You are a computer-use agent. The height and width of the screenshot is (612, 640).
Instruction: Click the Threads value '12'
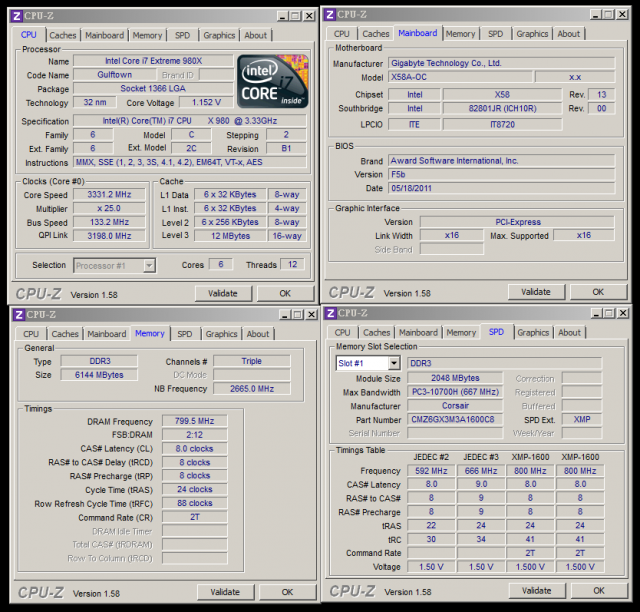coord(293,265)
